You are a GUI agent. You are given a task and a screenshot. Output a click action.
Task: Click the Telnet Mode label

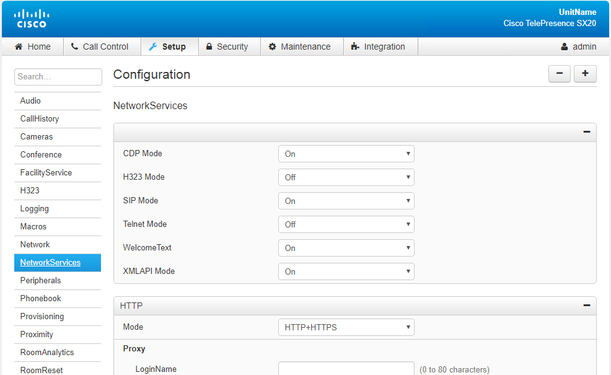point(145,224)
